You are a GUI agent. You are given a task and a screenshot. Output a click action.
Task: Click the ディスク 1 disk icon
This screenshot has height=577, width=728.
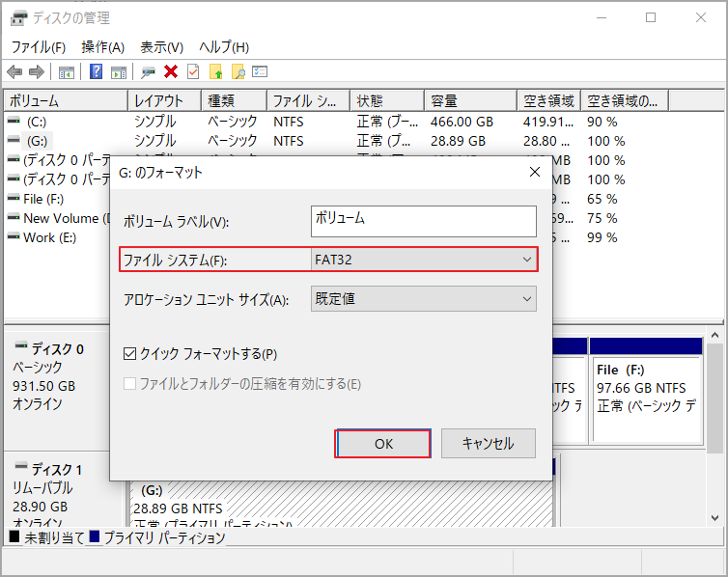[x=21, y=466]
